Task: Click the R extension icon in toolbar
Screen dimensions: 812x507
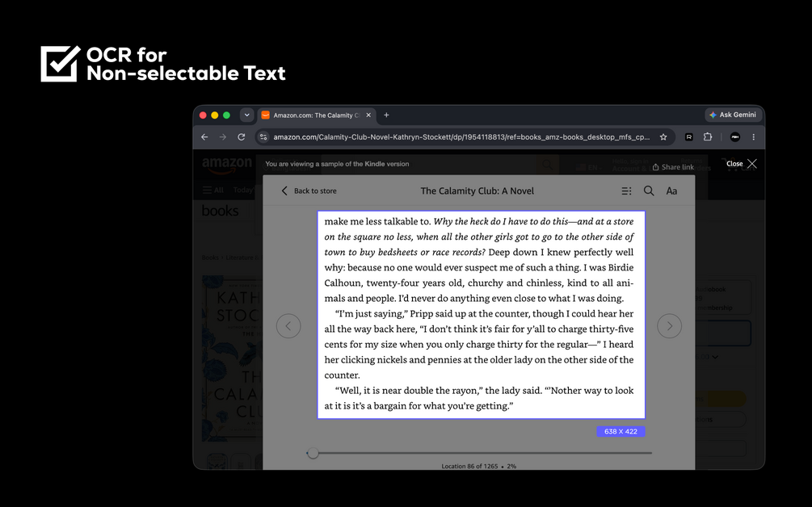Action: (x=688, y=137)
